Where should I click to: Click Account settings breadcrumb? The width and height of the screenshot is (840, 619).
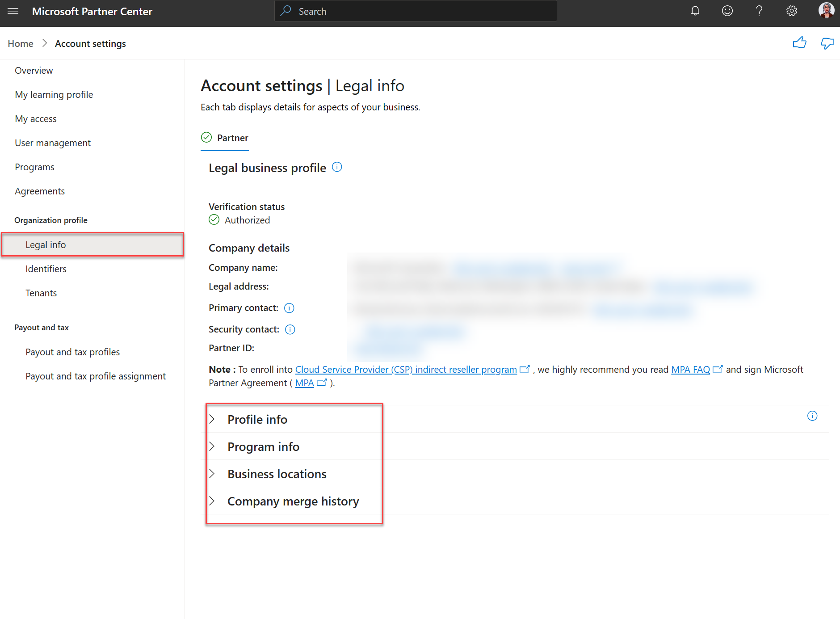90,43
